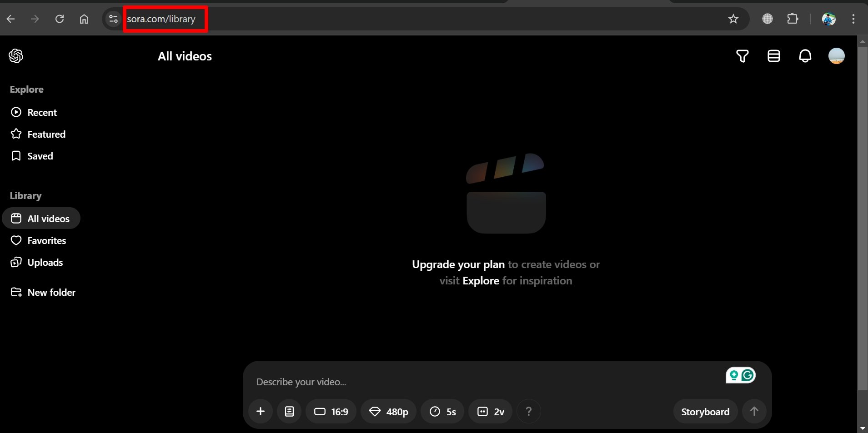Bookmark this page with the star
The image size is (868, 433).
coord(733,19)
